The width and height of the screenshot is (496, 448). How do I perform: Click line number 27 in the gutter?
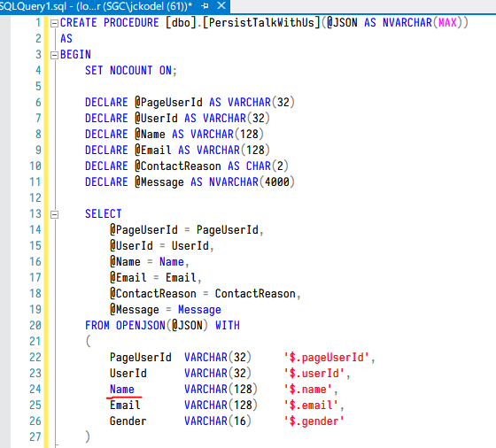(35, 437)
